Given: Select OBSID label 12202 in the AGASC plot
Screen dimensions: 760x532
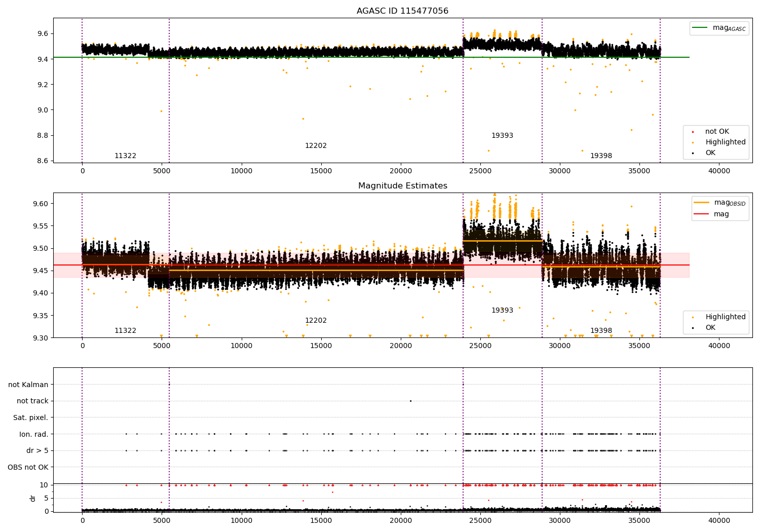Looking at the screenshot, I should point(316,146).
